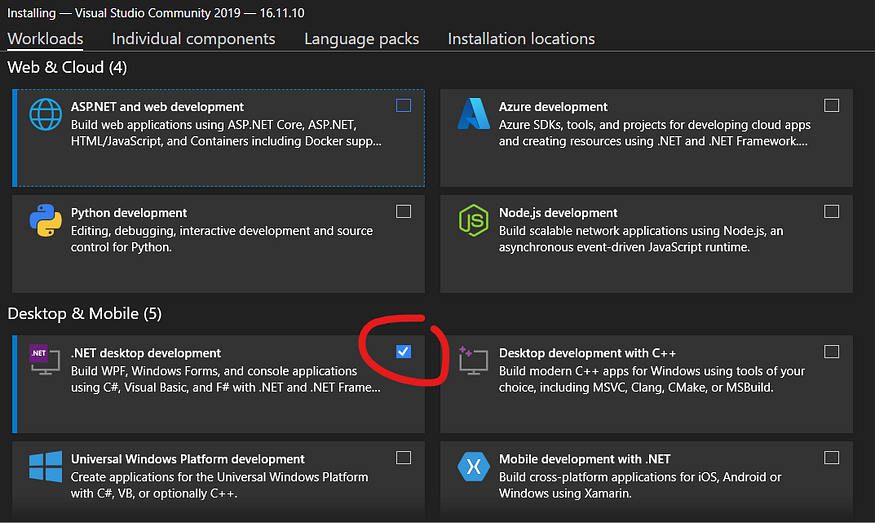Click description mentioning WPF and Windows Forms
This screenshot has height=523, width=875.
225,379
